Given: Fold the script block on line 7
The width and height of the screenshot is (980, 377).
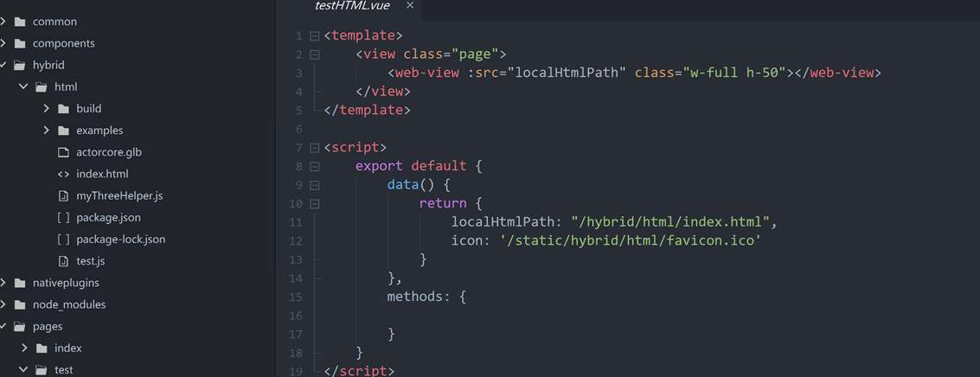Looking at the screenshot, I should click(314, 148).
